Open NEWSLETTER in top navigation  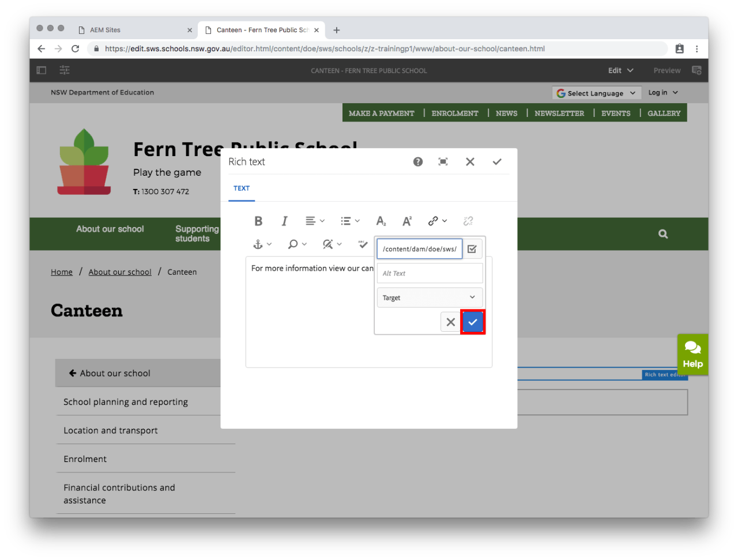559,113
